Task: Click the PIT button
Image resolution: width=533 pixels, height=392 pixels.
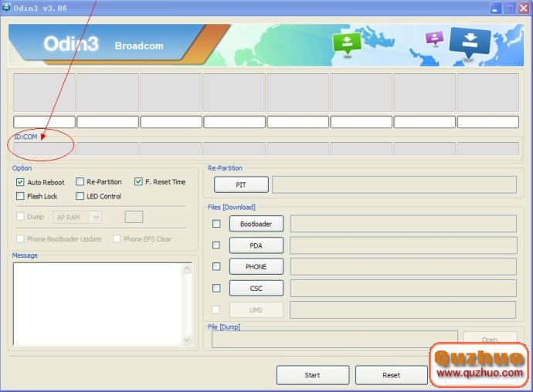Action: 241,184
